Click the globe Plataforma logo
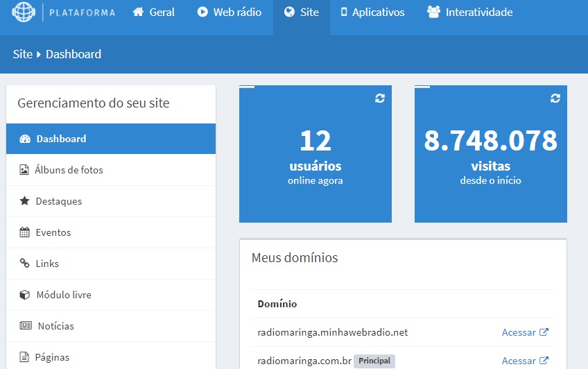The height and width of the screenshot is (369, 588). (x=24, y=12)
